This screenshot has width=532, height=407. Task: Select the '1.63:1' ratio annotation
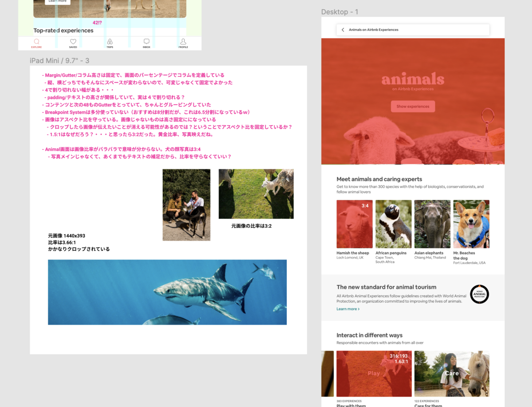click(401, 362)
